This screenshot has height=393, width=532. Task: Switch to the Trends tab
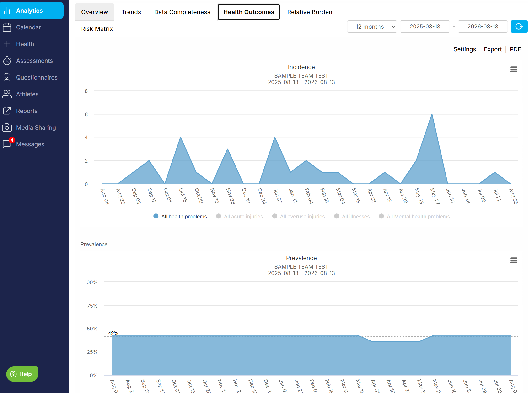tap(131, 12)
